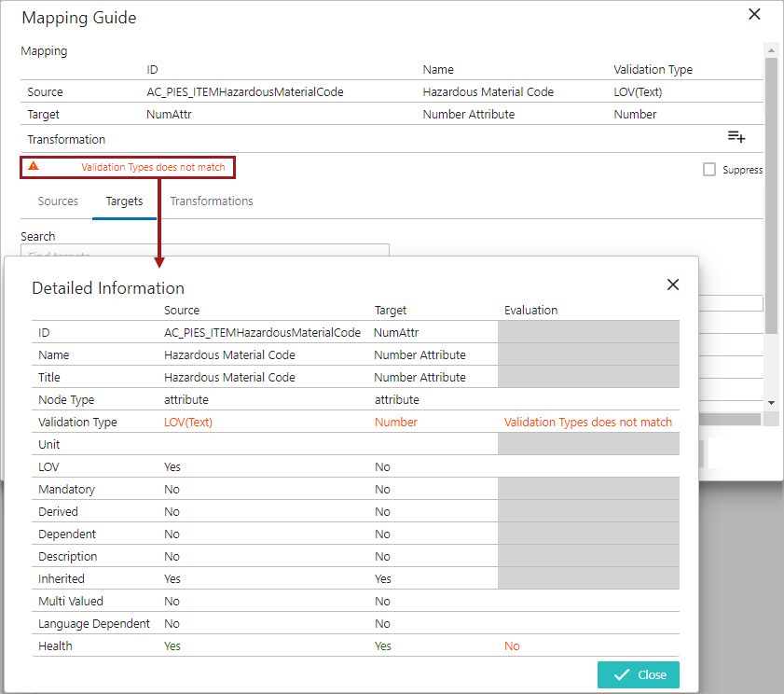
Task: Click the Transformation row label
Action: (66, 139)
